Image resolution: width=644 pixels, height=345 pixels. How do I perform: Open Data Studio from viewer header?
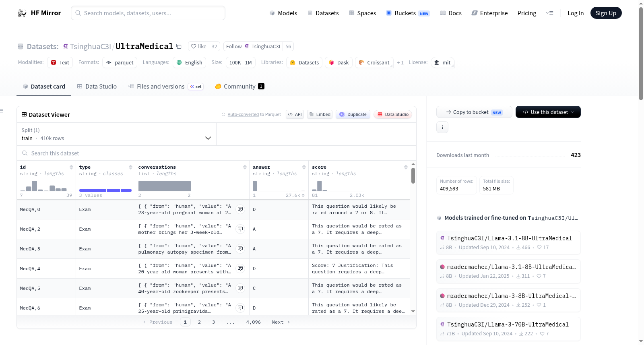[393, 114]
